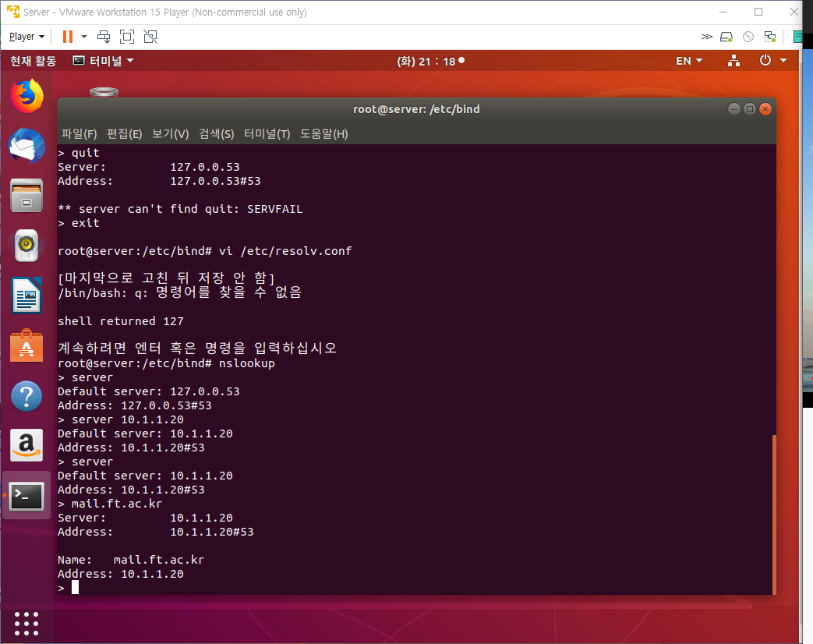Image resolution: width=813 pixels, height=644 pixels.
Task: Close the root@server terminal window
Action: pos(765,109)
